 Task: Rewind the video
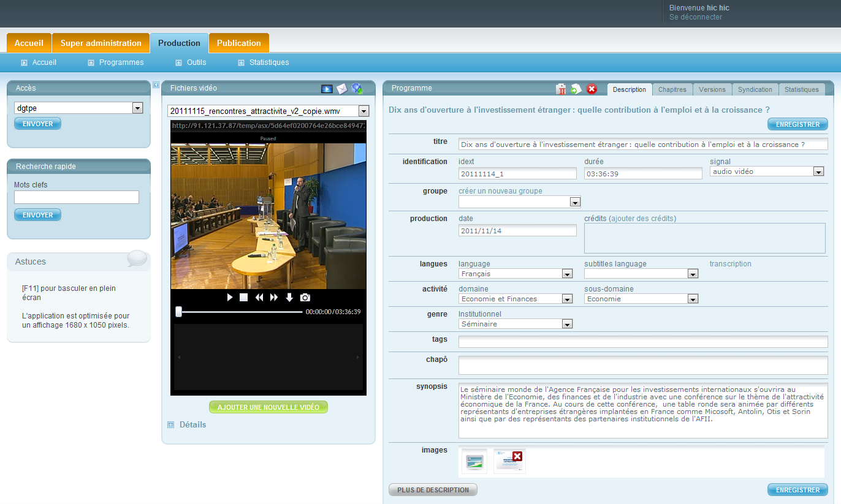(x=259, y=298)
